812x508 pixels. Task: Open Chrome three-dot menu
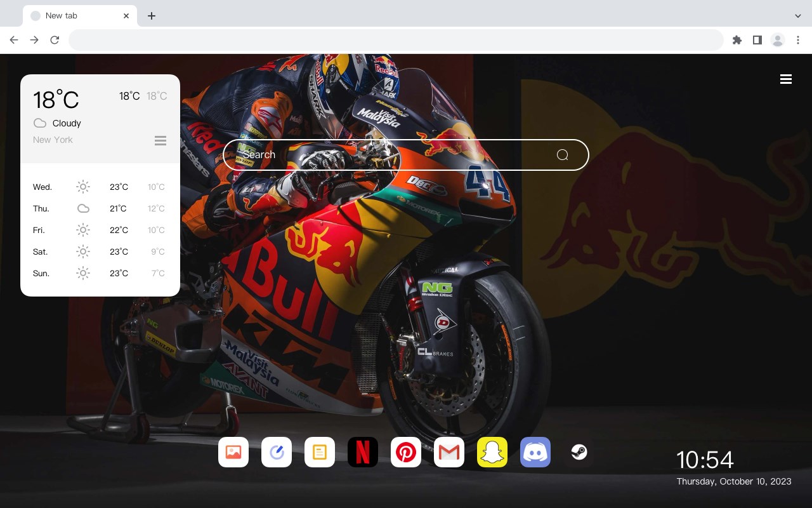pyautogui.click(x=797, y=40)
